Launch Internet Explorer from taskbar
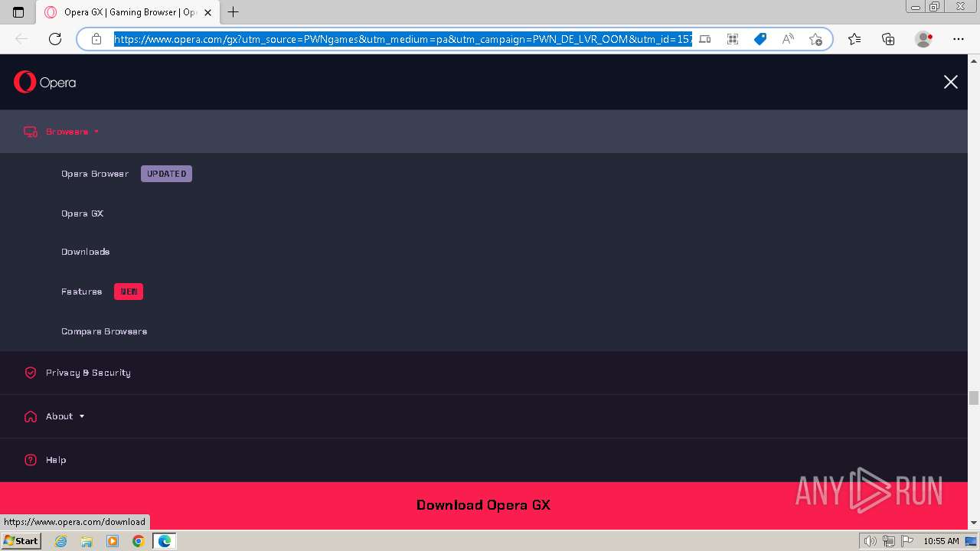This screenshot has width=980, height=551. tap(61, 541)
